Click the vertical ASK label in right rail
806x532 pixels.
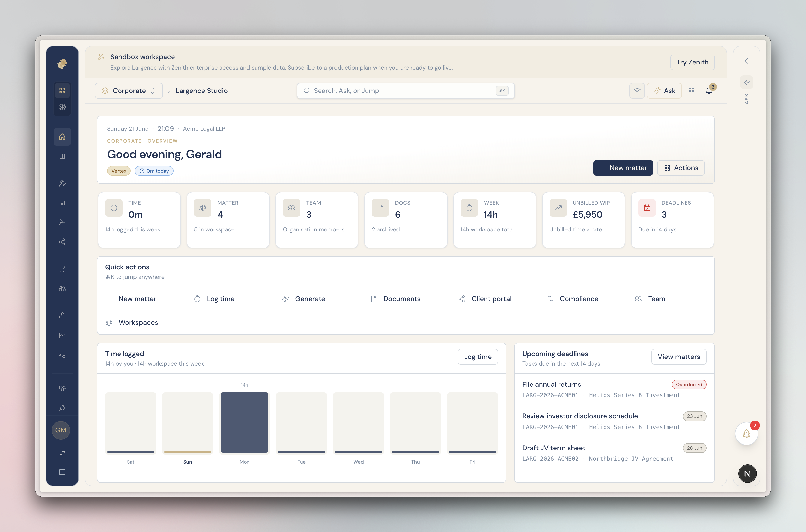pyautogui.click(x=747, y=99)
